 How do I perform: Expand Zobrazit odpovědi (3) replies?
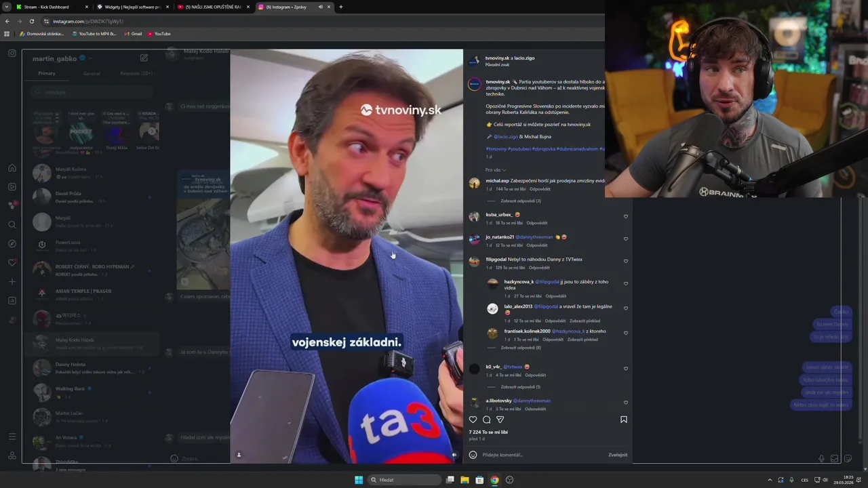521,201
